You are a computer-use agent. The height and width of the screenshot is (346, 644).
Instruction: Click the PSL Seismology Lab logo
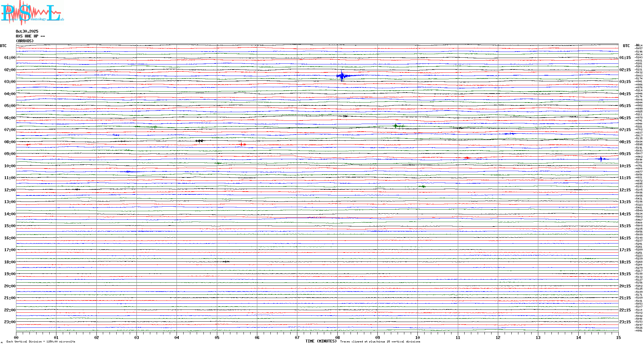[32, 13]
